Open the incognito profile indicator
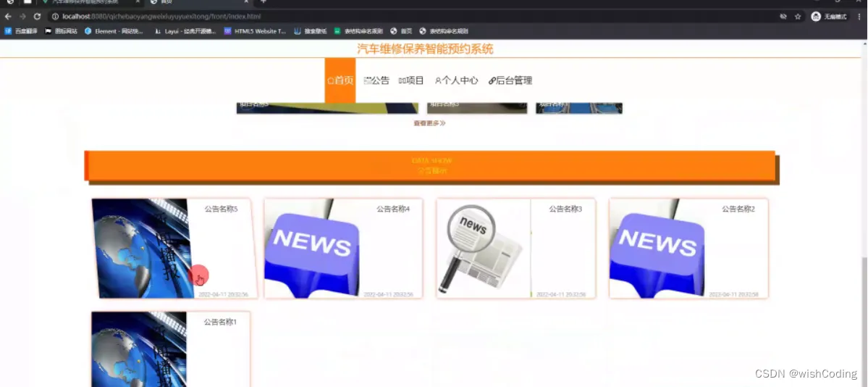The height and width of the screenshot is (387, 868). tap(829, 17)
